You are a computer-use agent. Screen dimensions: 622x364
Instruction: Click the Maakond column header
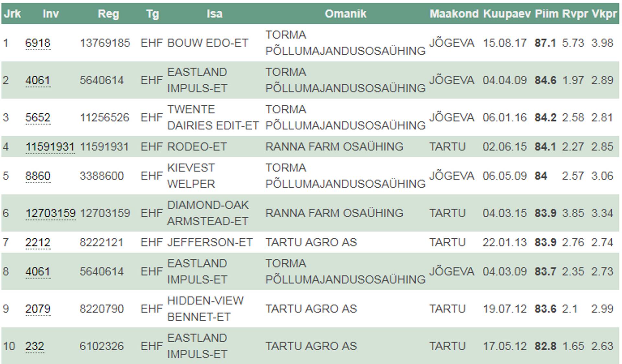click(x=454, y=14)
